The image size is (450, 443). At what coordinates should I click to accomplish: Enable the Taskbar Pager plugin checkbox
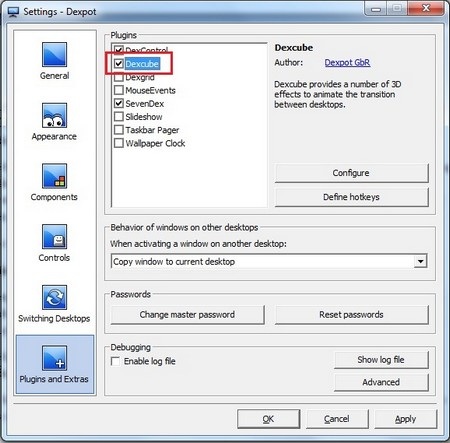click(x=119, y=130)
